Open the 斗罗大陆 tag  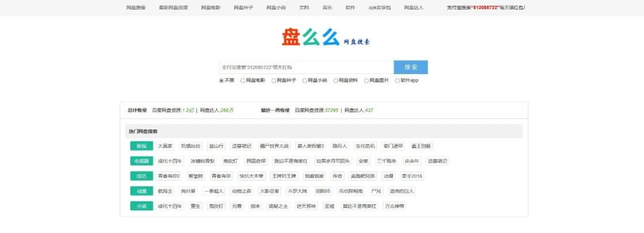297,191
